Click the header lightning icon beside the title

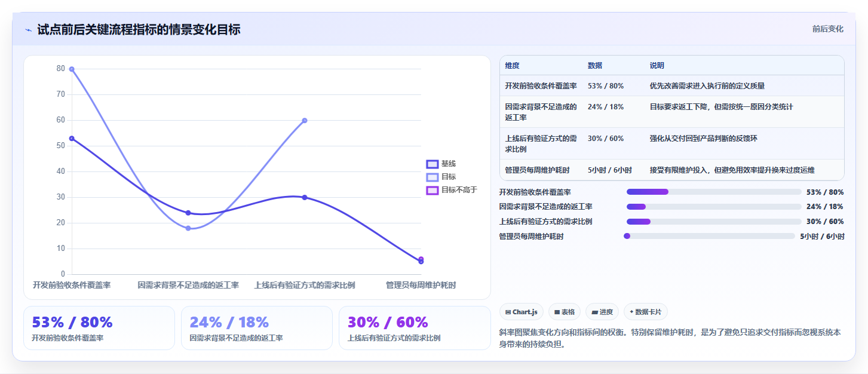point(29,30)
